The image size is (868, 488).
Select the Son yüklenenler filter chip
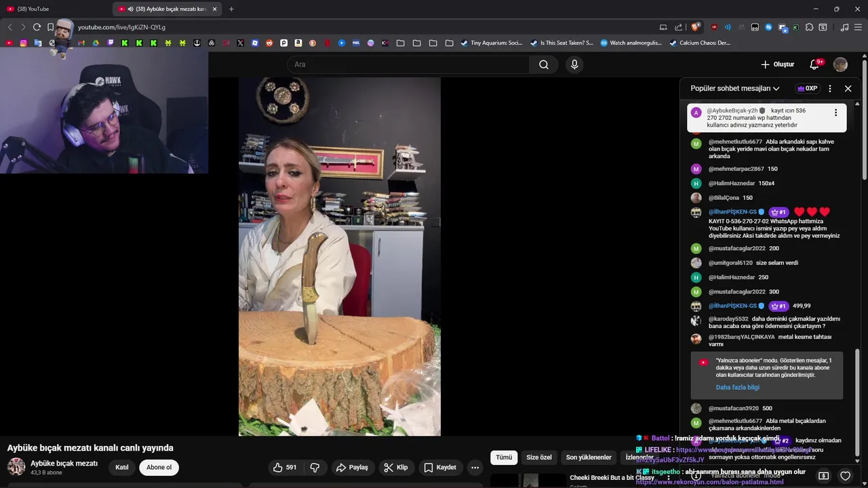pos(589,457)
